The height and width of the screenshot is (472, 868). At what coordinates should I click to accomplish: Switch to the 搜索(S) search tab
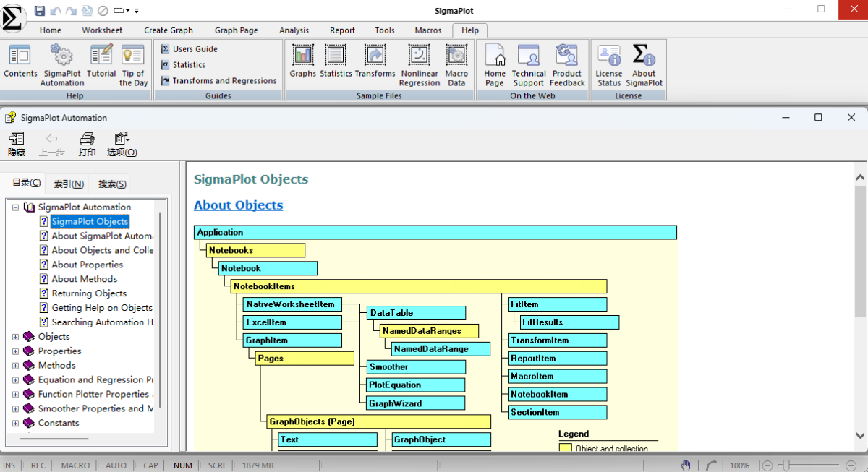point(112,184)
